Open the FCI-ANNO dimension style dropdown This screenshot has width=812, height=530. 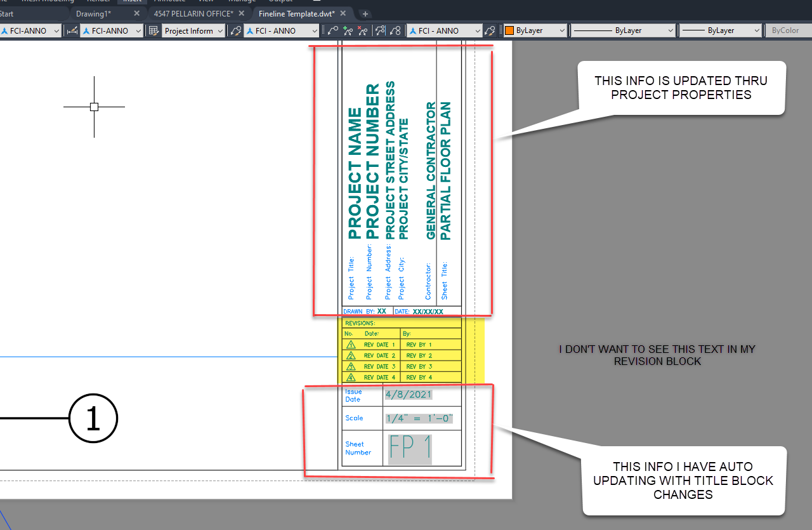[x=112, y=30]
